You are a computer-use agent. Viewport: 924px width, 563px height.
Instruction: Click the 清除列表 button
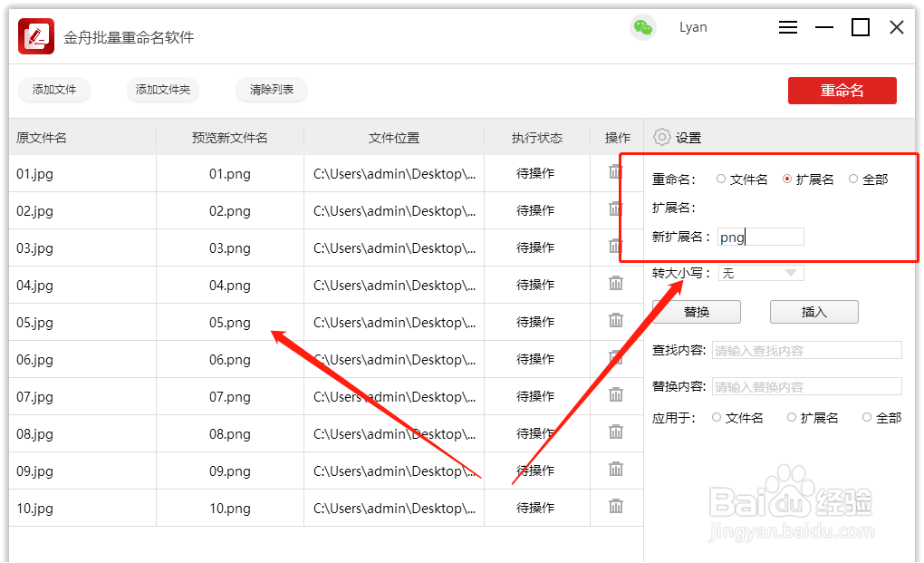(271, 90)
